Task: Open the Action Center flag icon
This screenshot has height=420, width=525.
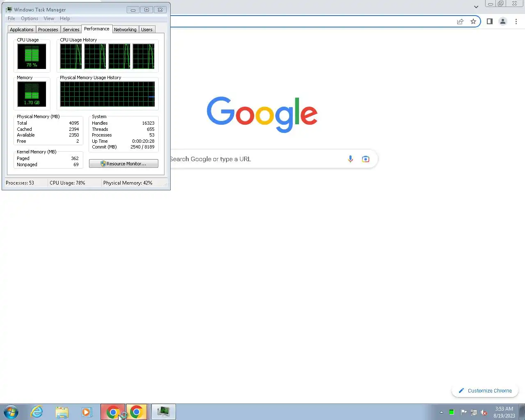Action: 463,412
